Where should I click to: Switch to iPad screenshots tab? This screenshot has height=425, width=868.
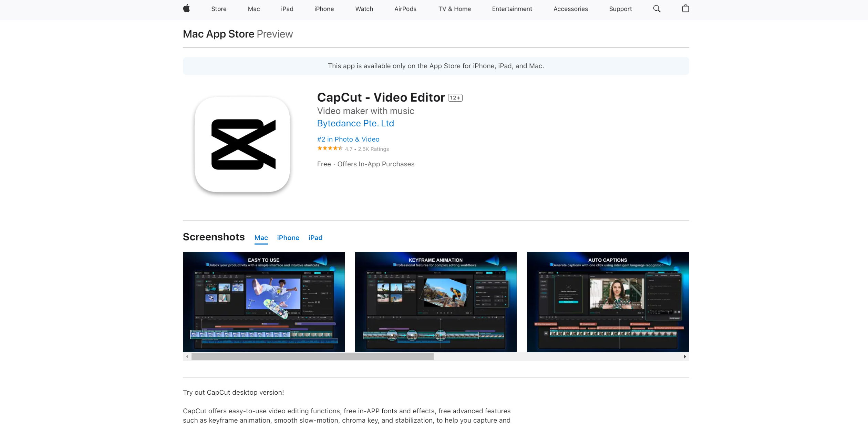315,238
